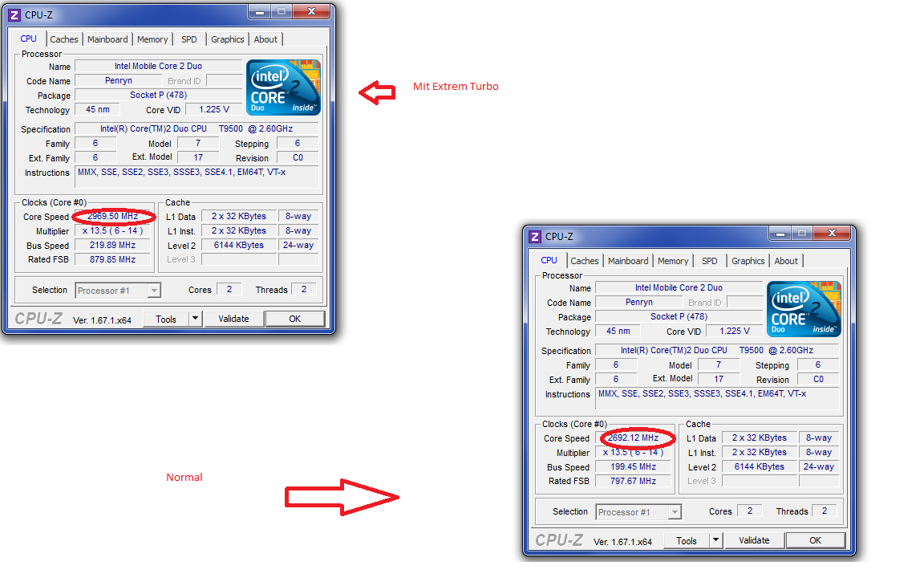
Task: Click OK button in left CPU-Z window
Action: tap(294, 319)
